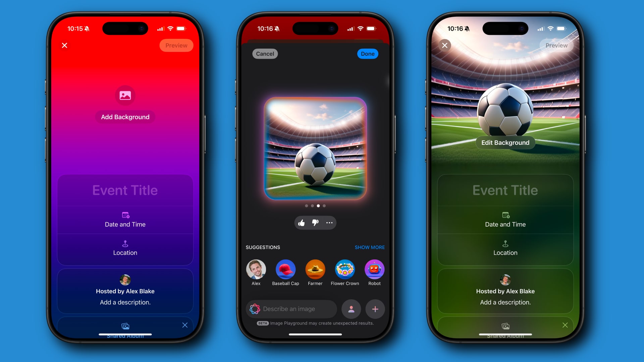Click the Shared Album photo icon
The height and width of the screenshot is (362, 644).
click(125, 325)
